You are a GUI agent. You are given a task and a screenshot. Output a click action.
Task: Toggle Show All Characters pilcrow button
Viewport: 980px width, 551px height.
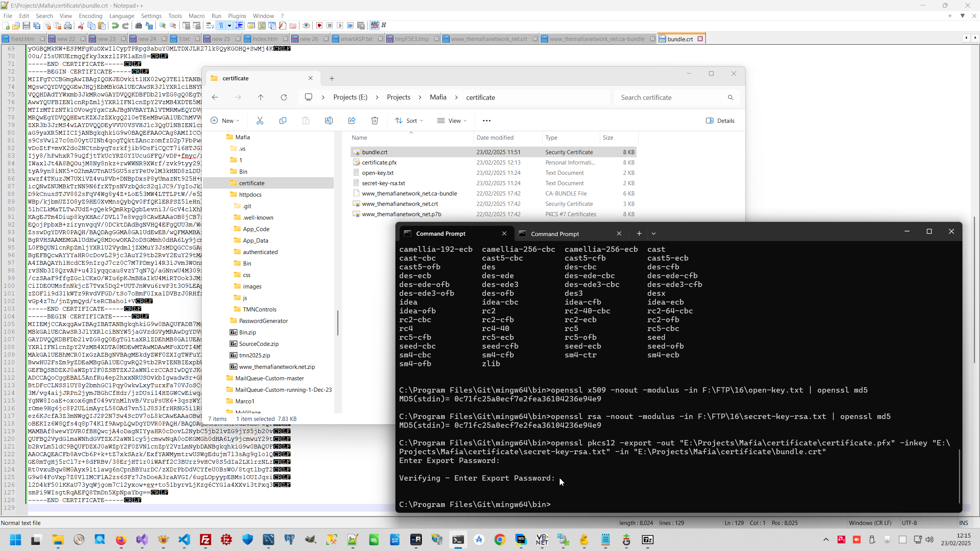(221, 26)
